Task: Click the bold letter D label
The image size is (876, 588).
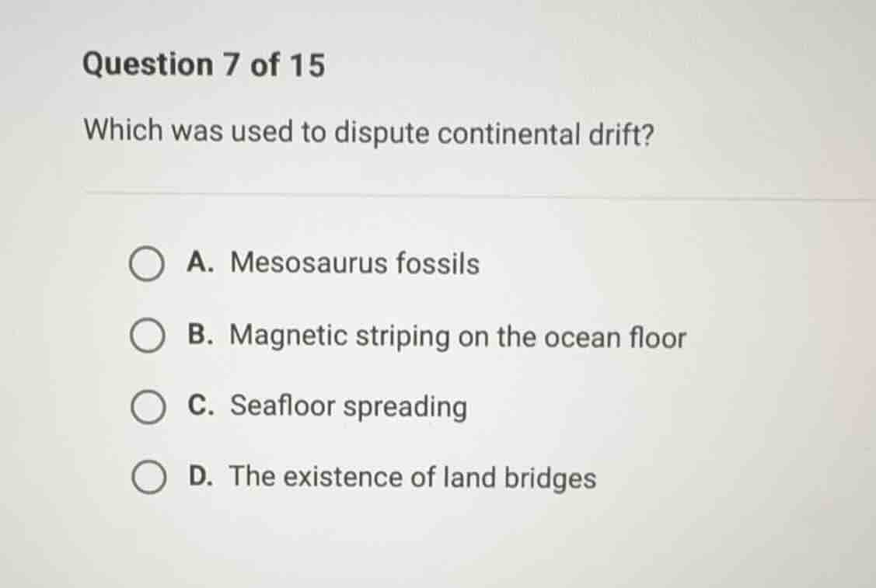Action: 201,477
